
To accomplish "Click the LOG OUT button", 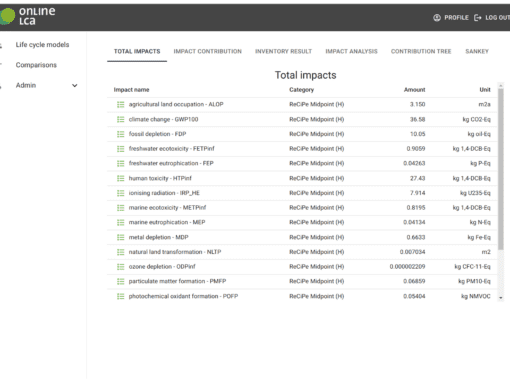I will [497, 18].
